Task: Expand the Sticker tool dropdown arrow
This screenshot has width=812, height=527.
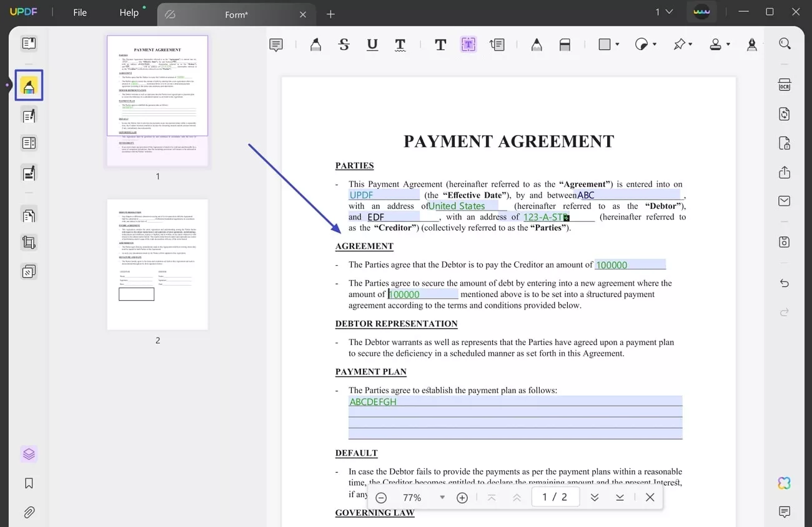Action: 655,44
